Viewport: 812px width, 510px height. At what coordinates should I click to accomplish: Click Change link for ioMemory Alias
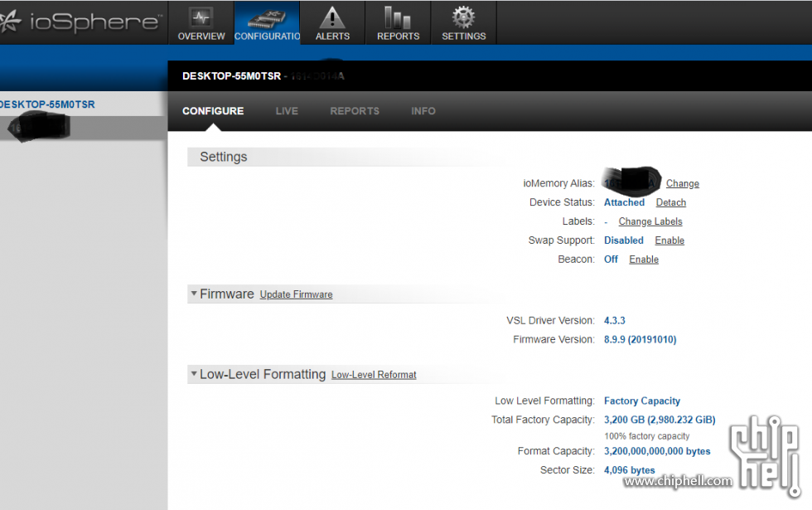(x=683, y=183)
